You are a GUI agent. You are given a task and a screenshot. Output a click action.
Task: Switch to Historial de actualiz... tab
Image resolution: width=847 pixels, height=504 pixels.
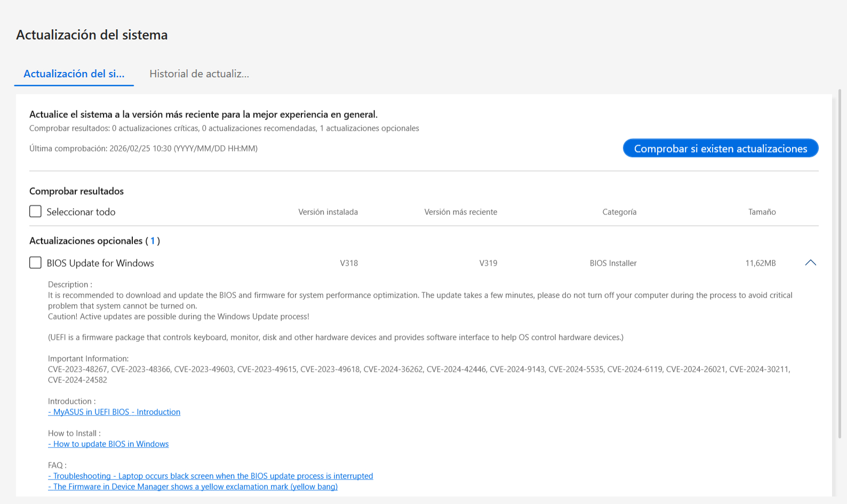199,74
